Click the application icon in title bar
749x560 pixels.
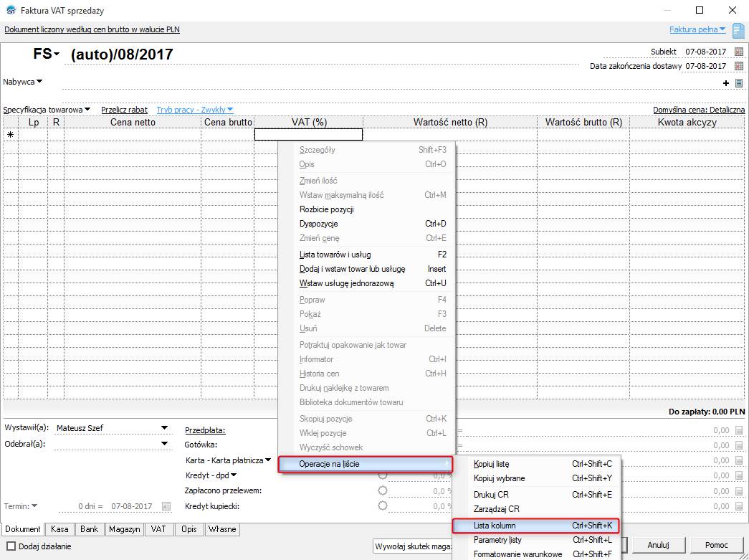tap(11, 10)
